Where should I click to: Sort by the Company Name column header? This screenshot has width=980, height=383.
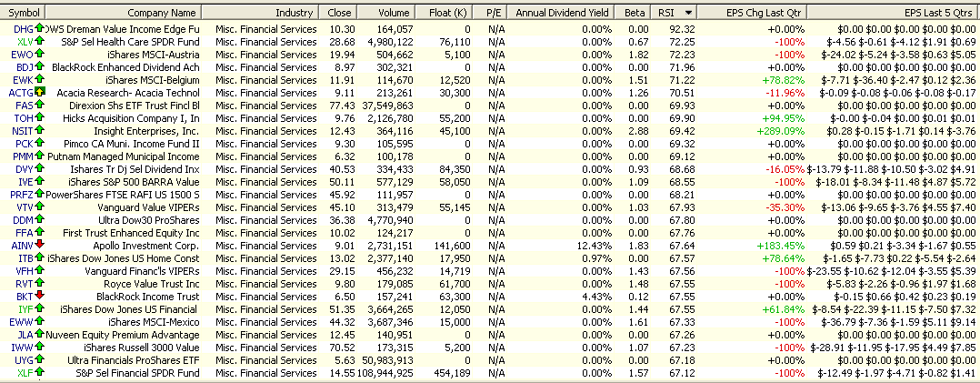[161, 13]
